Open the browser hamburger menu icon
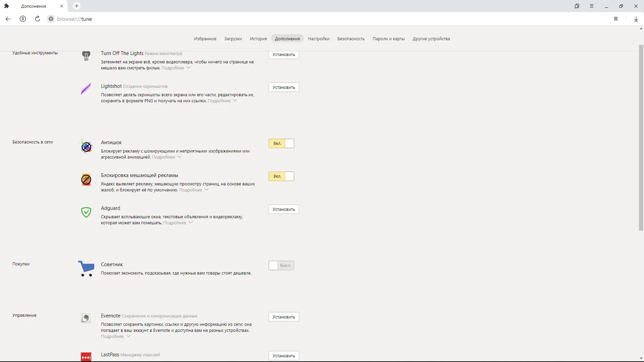 pyautogui.click(x=592, y=6)
